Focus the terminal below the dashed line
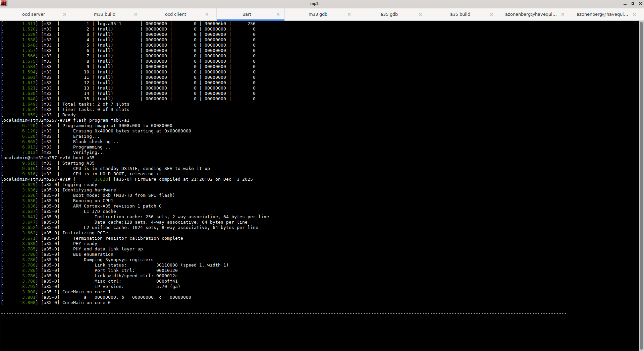This screenshot has width=644, height=351. 302,332
